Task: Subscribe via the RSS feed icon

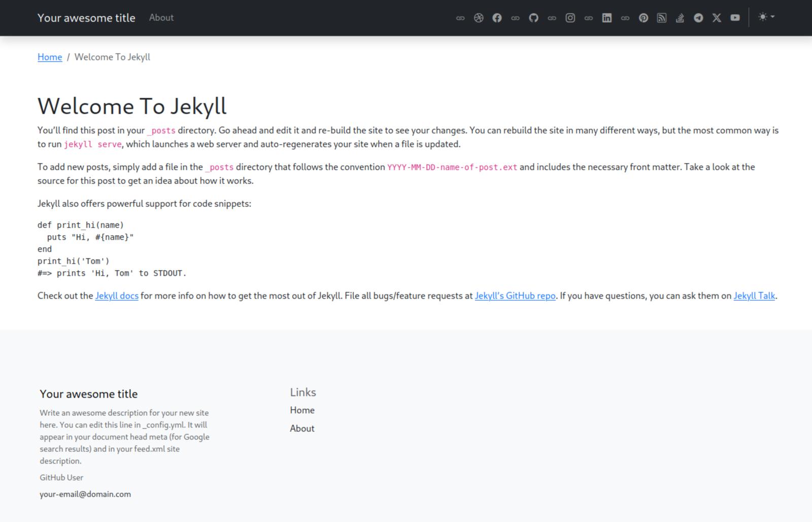Action: coord(661,17)
